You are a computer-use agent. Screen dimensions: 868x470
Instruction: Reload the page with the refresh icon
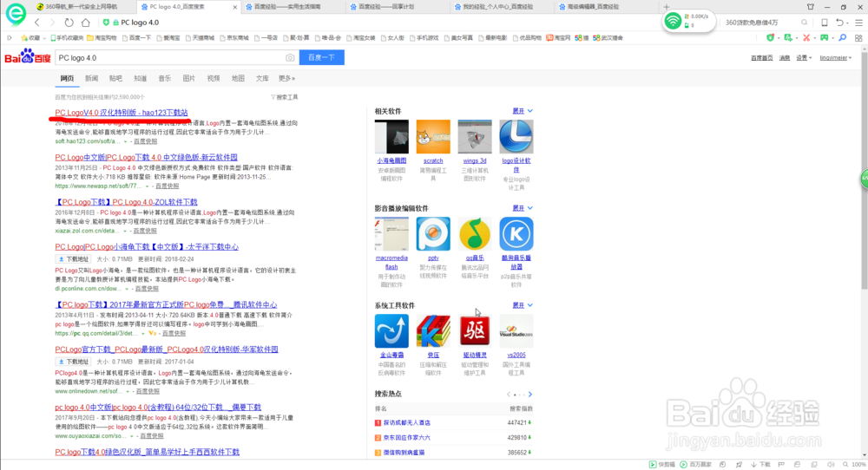click(69, 23)
